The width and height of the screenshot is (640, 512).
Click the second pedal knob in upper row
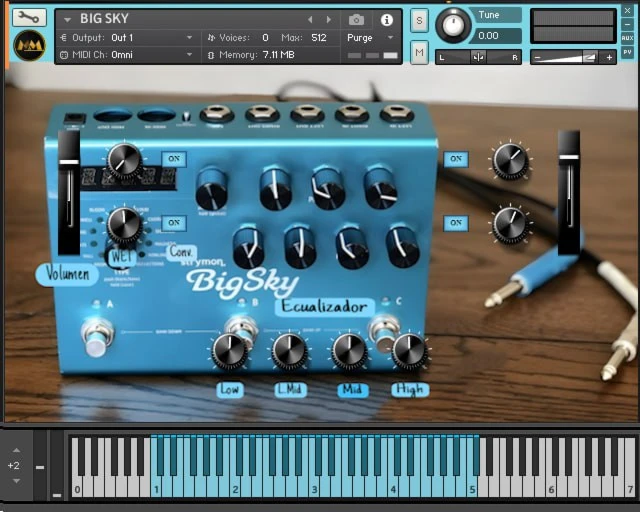click(x=276, y=189)
